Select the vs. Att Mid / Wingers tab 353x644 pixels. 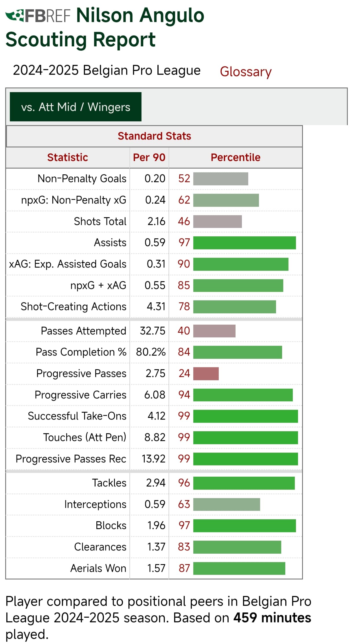[x=76, y=107]
